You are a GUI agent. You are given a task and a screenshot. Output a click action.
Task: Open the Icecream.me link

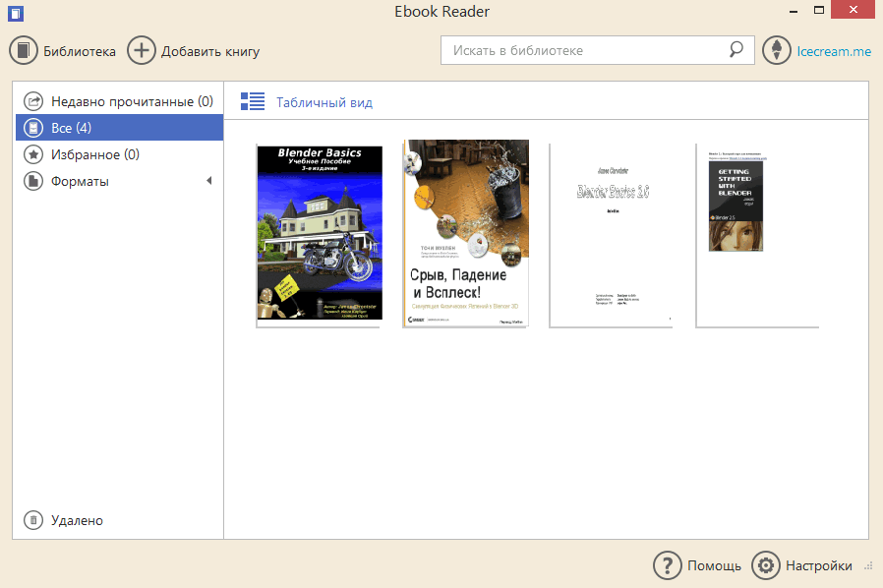(x=834, y=51)
